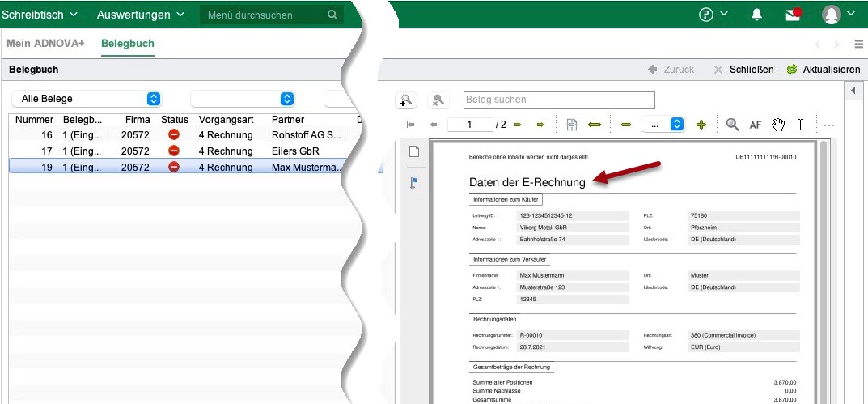
Task: Click the fit-to-width double arrow icon
Action: (x=595, y=125)
